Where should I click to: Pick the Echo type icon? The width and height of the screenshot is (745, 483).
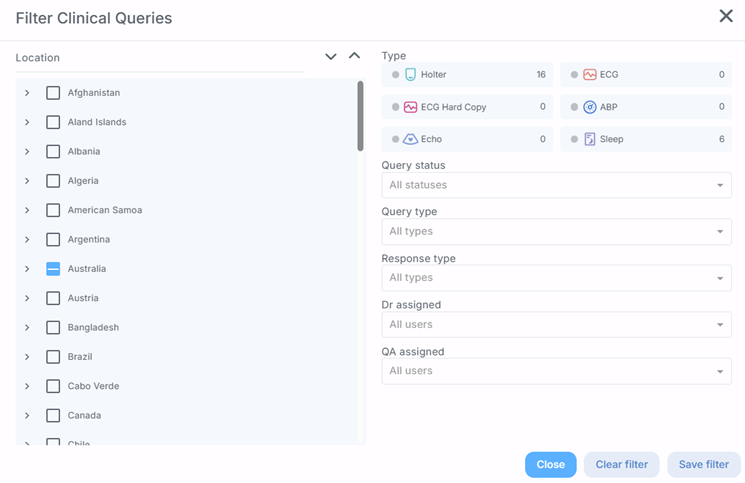tap(411, 139)
